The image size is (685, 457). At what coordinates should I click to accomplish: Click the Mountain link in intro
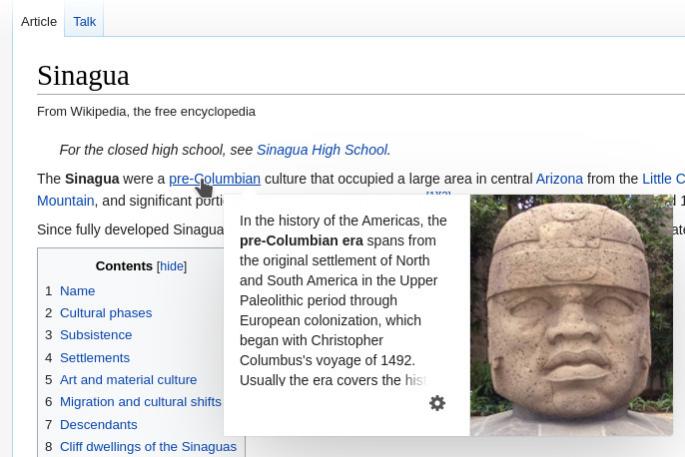tap(66, 201)
